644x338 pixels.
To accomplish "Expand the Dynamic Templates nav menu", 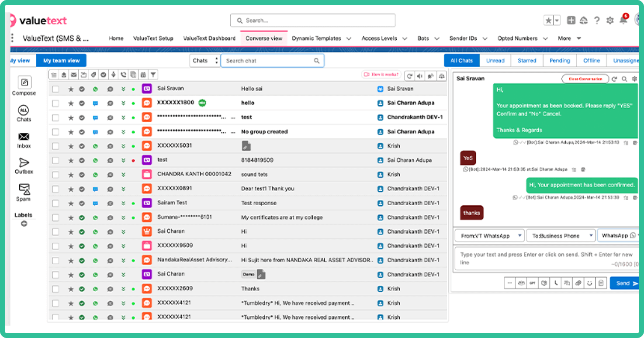I will click(x=349, y=38).
